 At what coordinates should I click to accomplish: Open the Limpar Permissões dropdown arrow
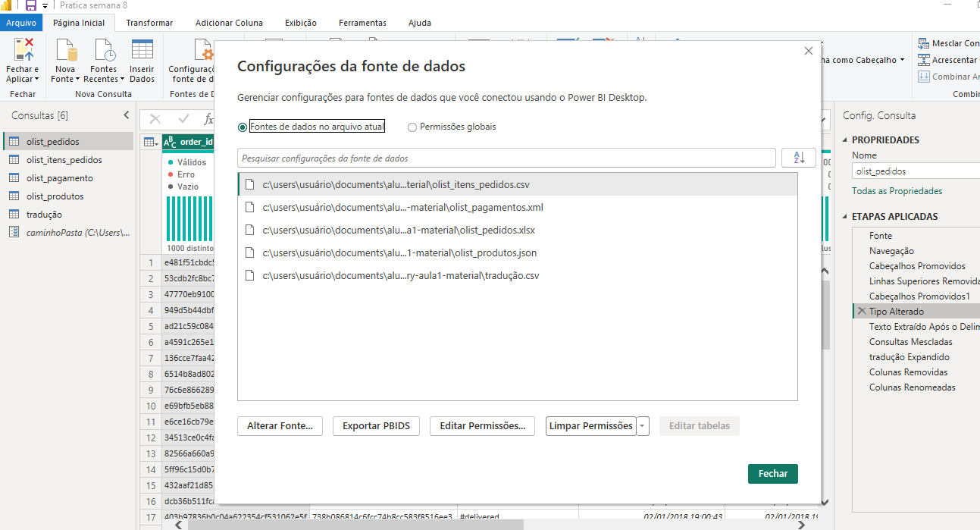tap(643, 426)
